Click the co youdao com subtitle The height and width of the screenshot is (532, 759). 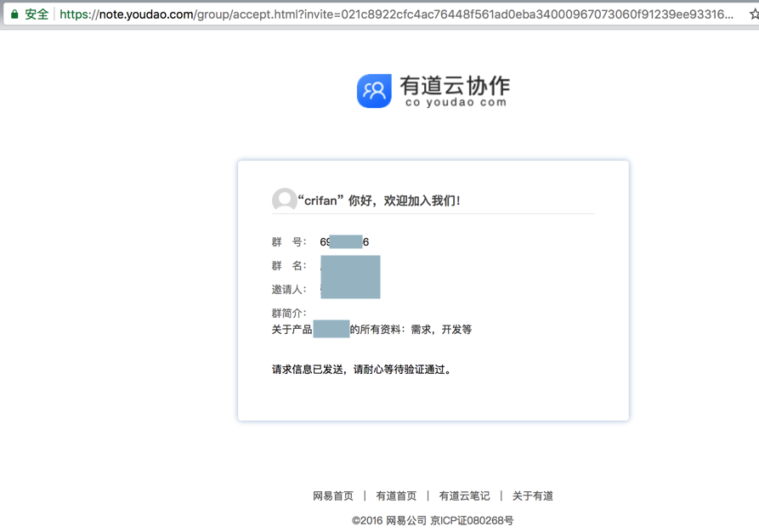coord(456,102)
